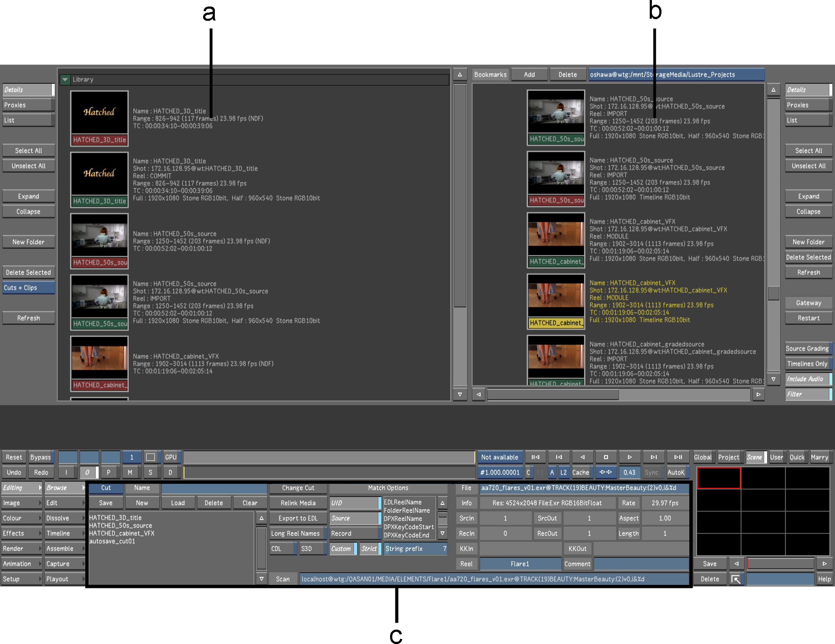Collapse the Library folder triangle
The width and height of the screenshot is (835, 644).
coord(65,80)
